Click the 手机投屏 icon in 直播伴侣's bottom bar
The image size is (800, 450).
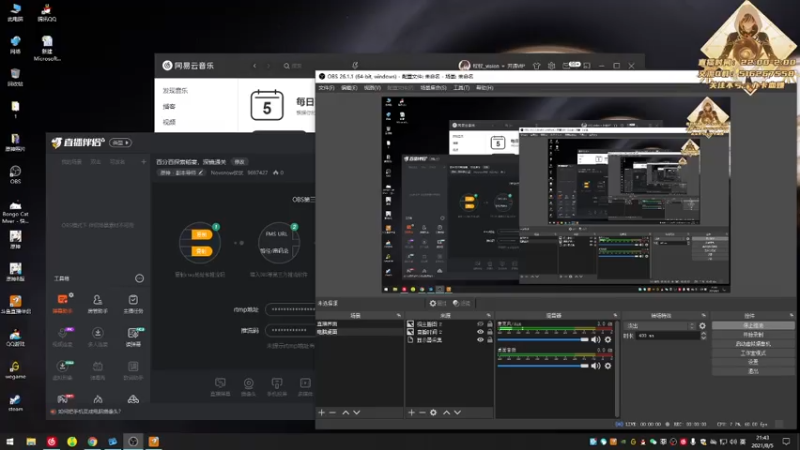click(277, 387)
